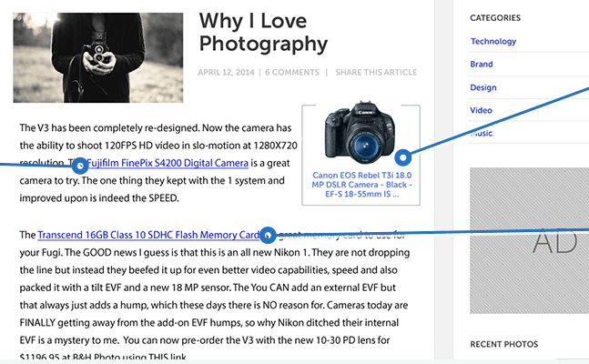
Task: Click the RECENT PHOTOS sidebar heading
Action: (x=504, y=344)
